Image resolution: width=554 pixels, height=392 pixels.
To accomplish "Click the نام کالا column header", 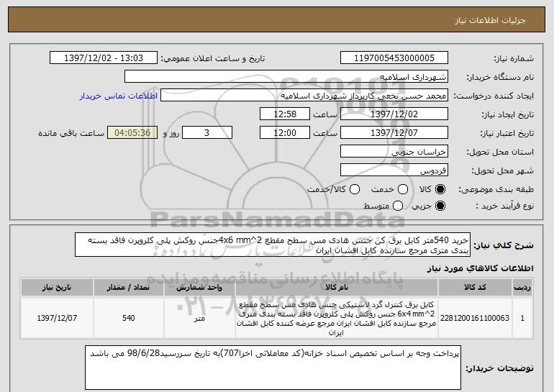I will coord(337,288).
